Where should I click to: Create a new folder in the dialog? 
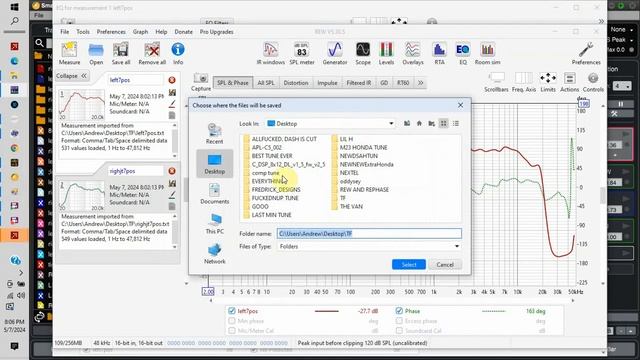[x=431, y=123]
